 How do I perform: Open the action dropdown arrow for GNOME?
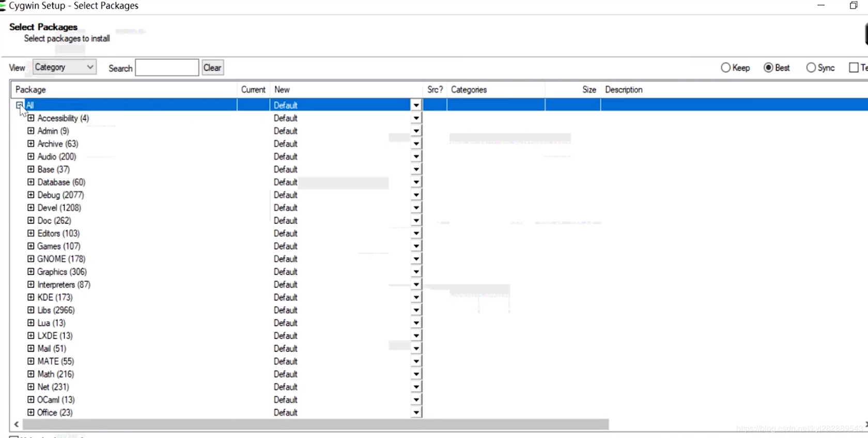[x=416, y=259]
